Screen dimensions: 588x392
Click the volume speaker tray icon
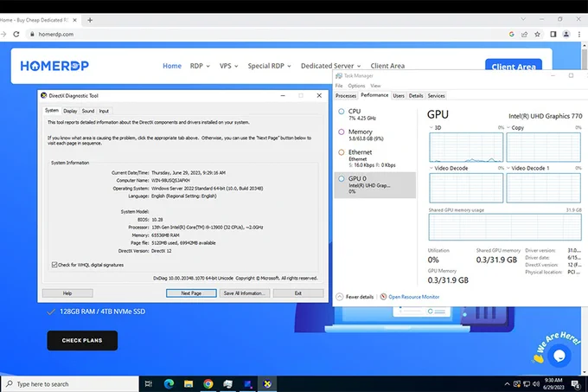536,383
